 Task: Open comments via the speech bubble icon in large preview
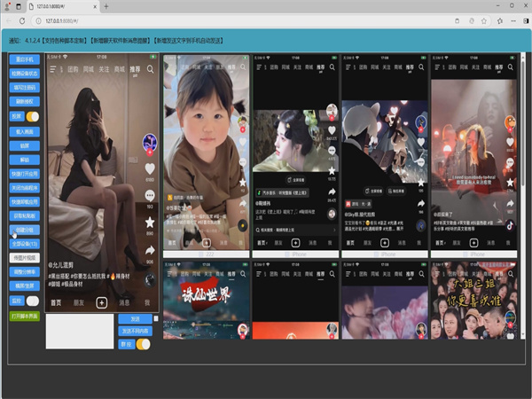click(149, 195)
